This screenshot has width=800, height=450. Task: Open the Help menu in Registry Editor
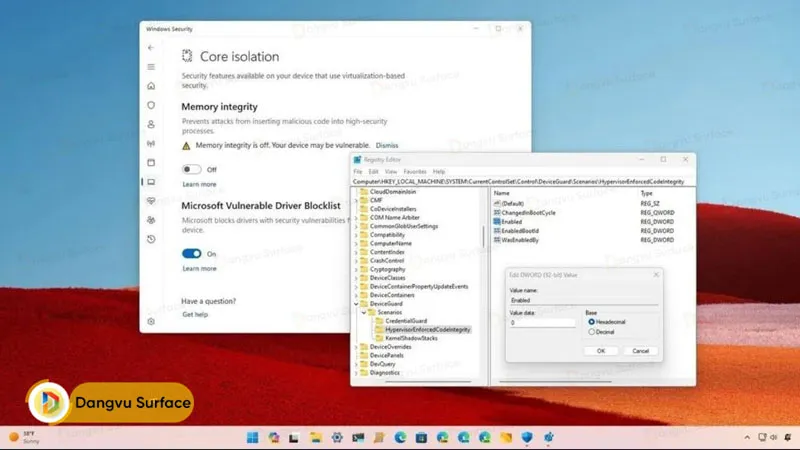(439, 171)
